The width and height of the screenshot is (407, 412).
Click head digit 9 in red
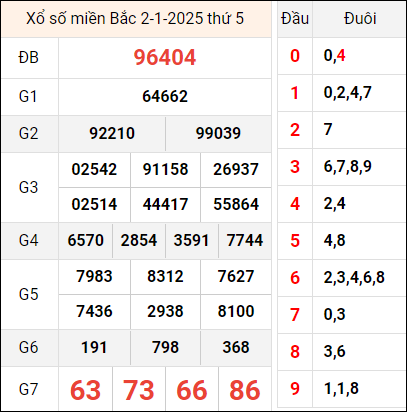[x=295, y=389]
